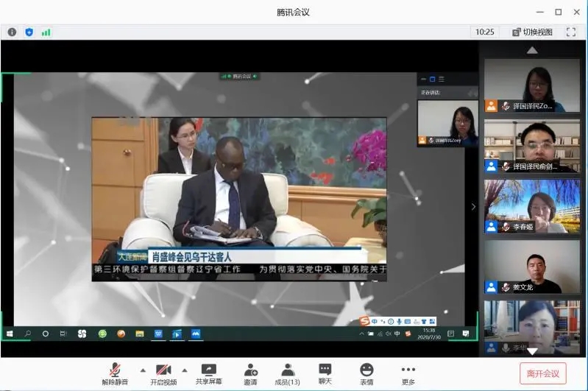Image resolution: width=588 pixels, height=391 pixels.
Task: Check the green network signal icon
Action: (x=46, y=32)
